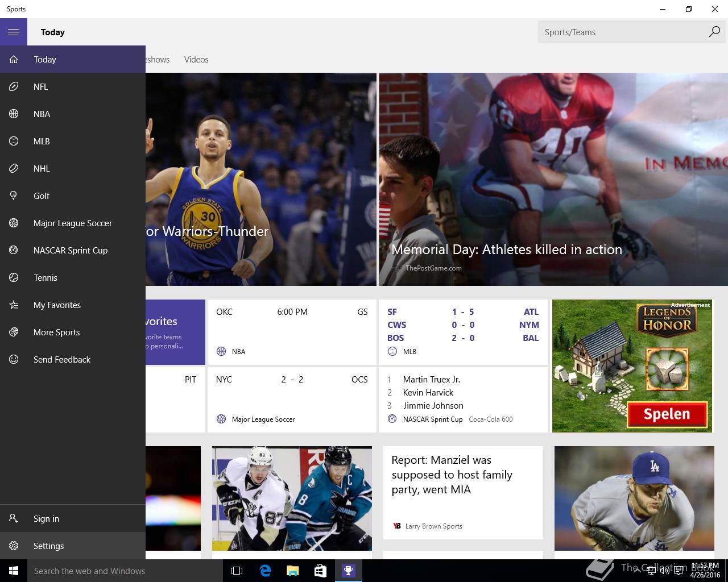
Task: Open the hockey players photo story
Action: pyautogui.click(x=292, y=498)
